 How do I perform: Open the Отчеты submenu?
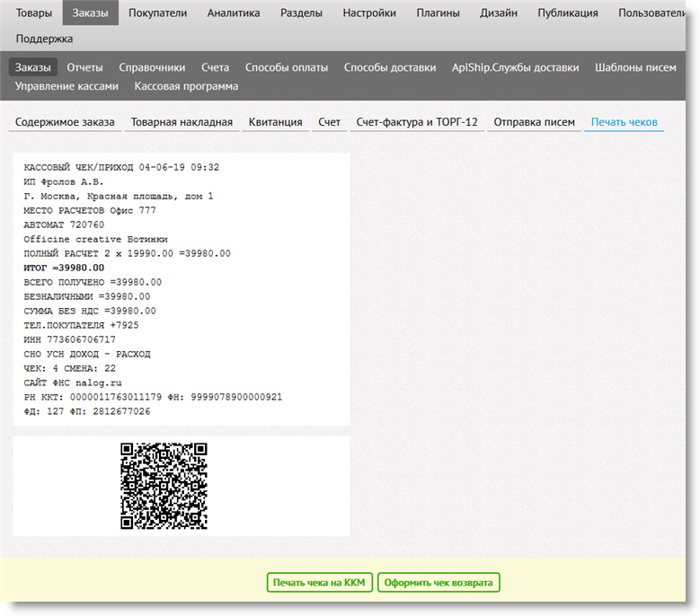pos(84,67)
